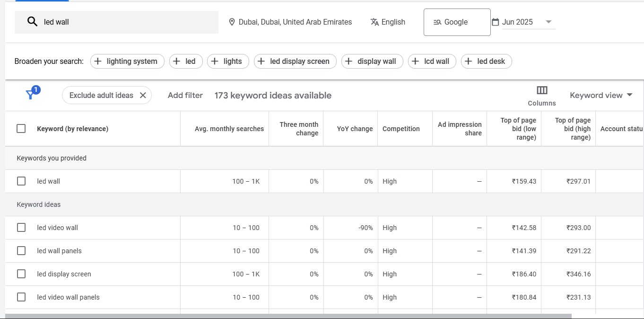
Task: Click the led wall search field
Action: pos(116,22)
